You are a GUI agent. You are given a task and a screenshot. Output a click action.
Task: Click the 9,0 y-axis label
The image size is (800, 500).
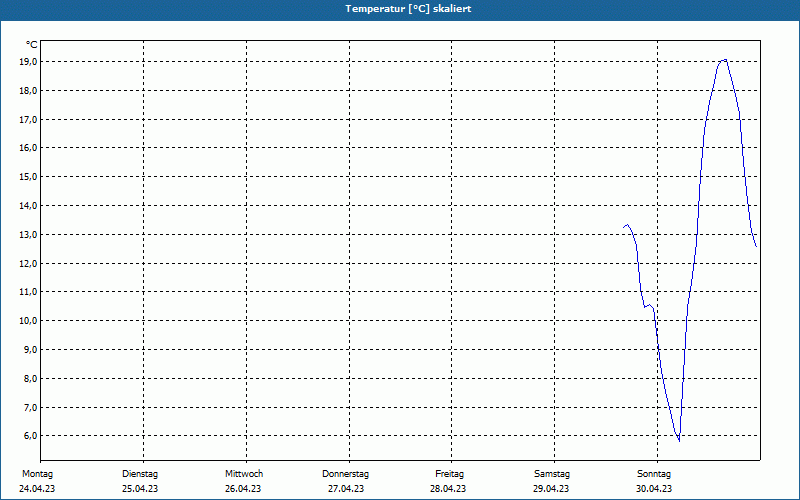[30, 350]
